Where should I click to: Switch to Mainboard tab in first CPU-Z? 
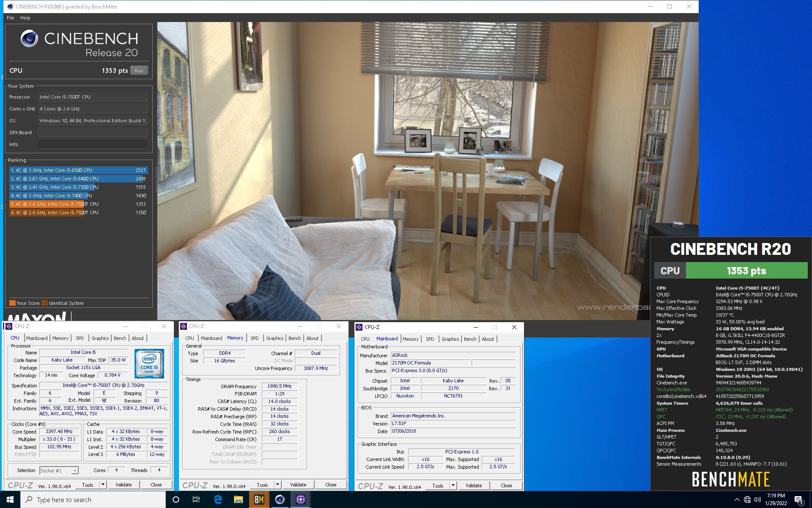pyautogui.click(x=37, y=338)
